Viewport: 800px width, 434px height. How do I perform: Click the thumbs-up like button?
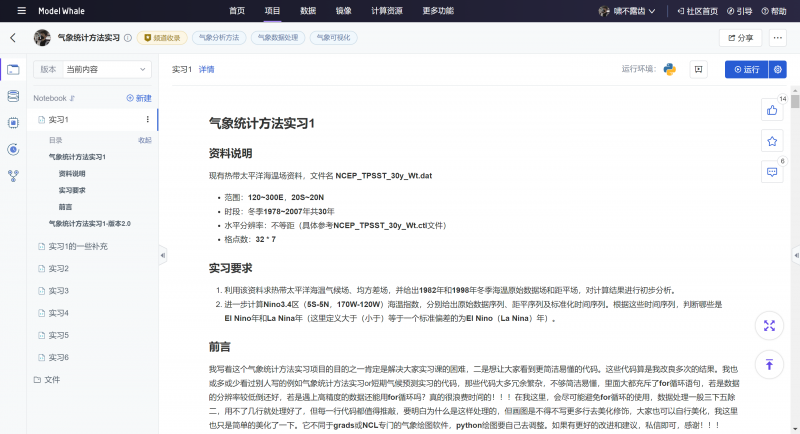point(771,110)
